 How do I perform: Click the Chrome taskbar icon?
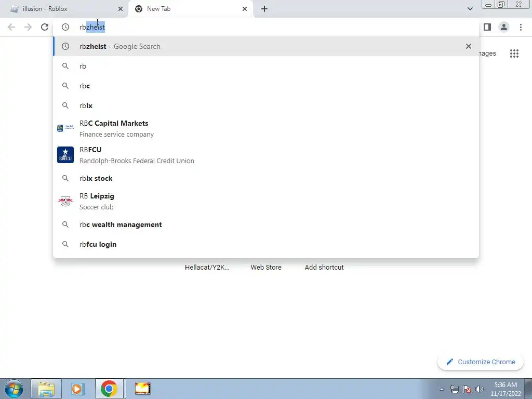tap(109, 389)
